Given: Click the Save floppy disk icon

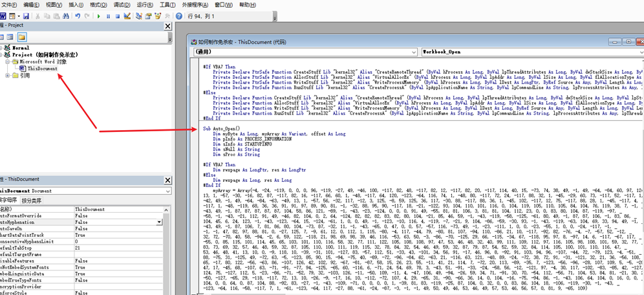Looking at the screenshot, I should (x=26, y=16).
